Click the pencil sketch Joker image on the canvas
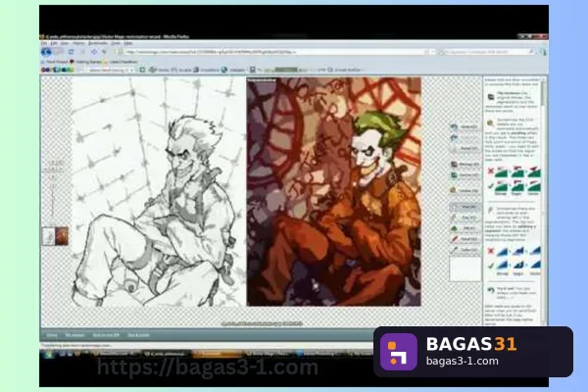Viewport: 588px width, 392px height. coord(158,192)
